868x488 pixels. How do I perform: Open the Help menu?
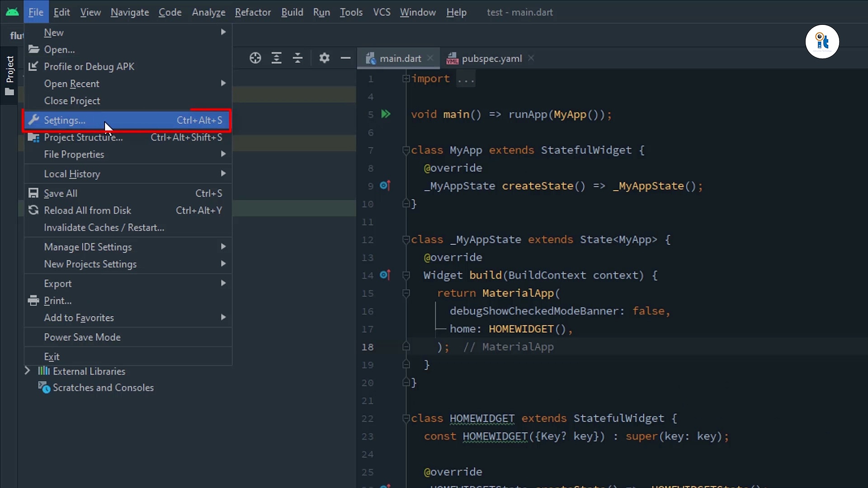tap(456, 12)
